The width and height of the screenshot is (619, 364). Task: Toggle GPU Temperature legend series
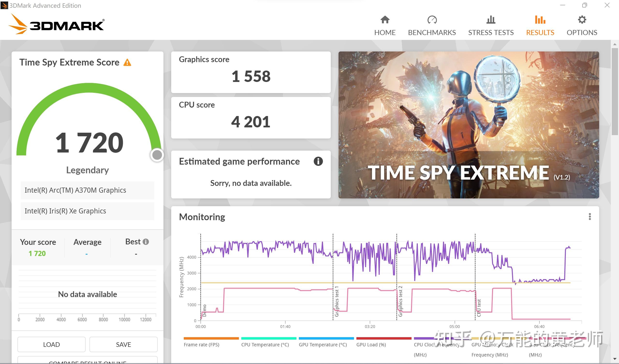click(x=323, y=345)
